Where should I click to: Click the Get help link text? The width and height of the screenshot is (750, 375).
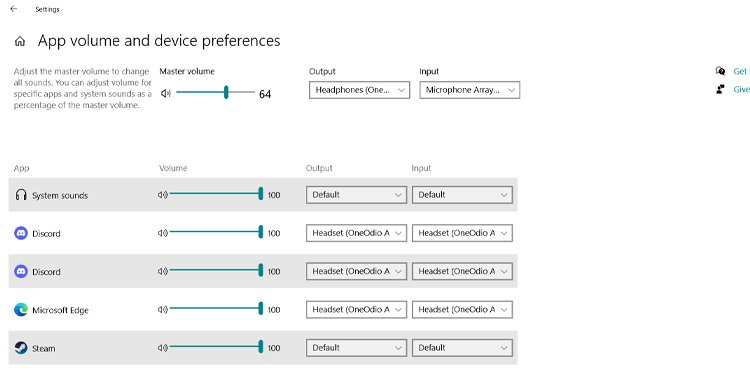coord(741,71)
